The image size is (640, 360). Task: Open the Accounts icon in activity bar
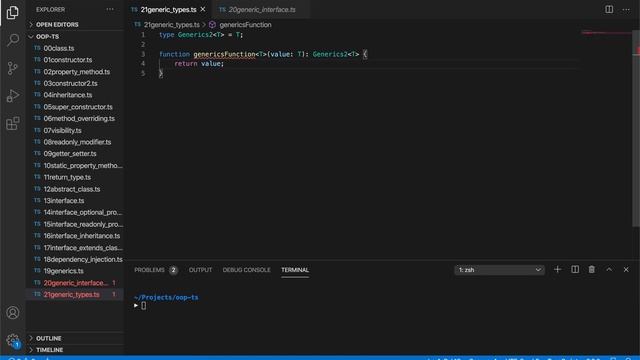(x=13, y=313)
